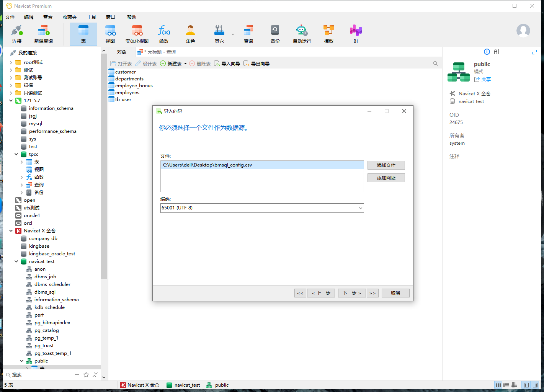Viewport: 544px width, 392px height.
Task: Click the user account avatar
Action: pyautogui.click(x=523, y=31)
